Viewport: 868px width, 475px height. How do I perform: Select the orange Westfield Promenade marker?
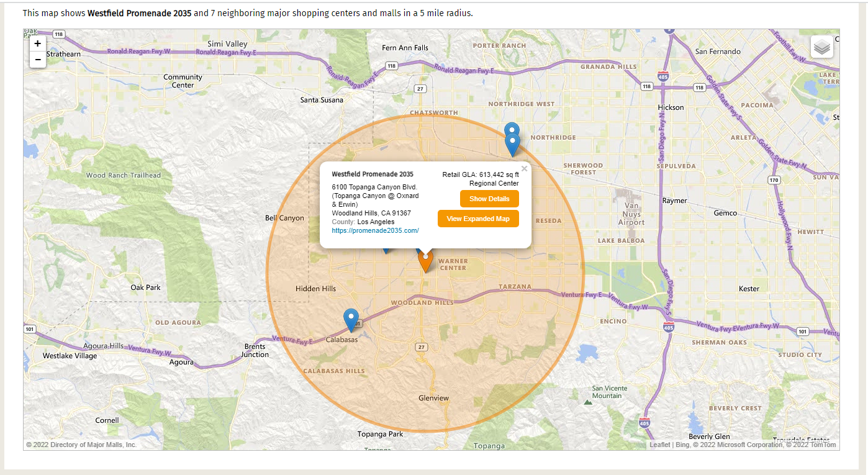(425, 263)
